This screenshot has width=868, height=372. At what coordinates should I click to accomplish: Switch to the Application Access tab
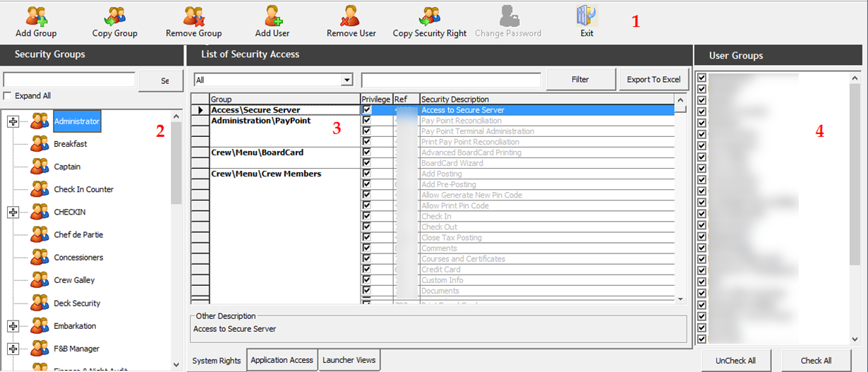pos(282,360)
